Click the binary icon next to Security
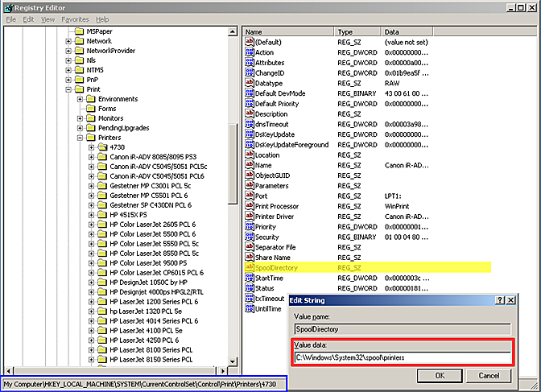The width and height of the screenshot is (541, 392). pyautogui.click(x=250, y=237)
